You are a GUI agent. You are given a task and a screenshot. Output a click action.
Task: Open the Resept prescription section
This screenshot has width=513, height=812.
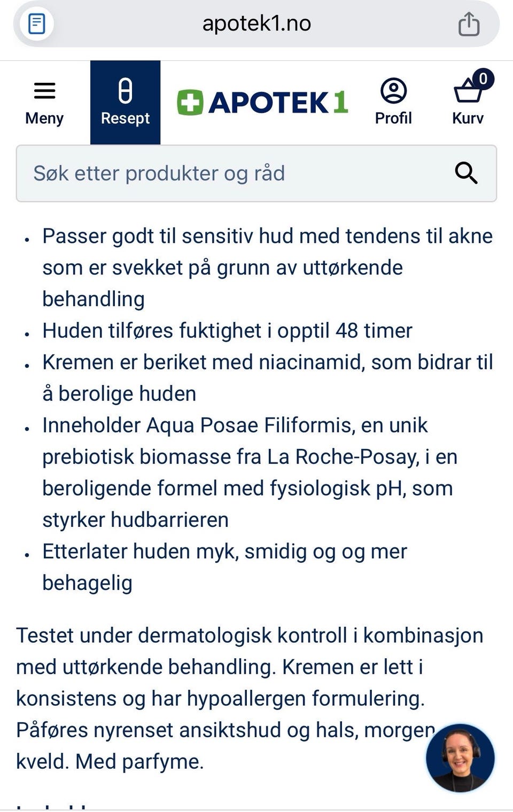pyautogui.click(x=125, y=103)
